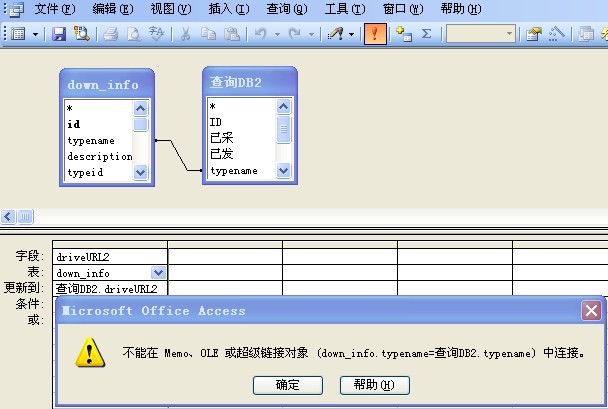Click the Paste clipboard icon
The height and width of the screenshot is (409, 608).
(x=232, y=34)
